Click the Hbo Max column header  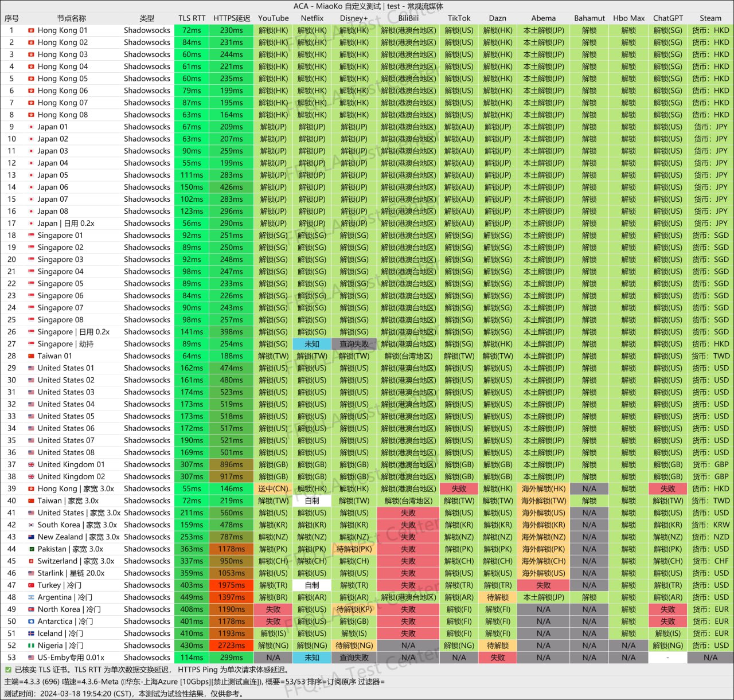pos(628,18)
